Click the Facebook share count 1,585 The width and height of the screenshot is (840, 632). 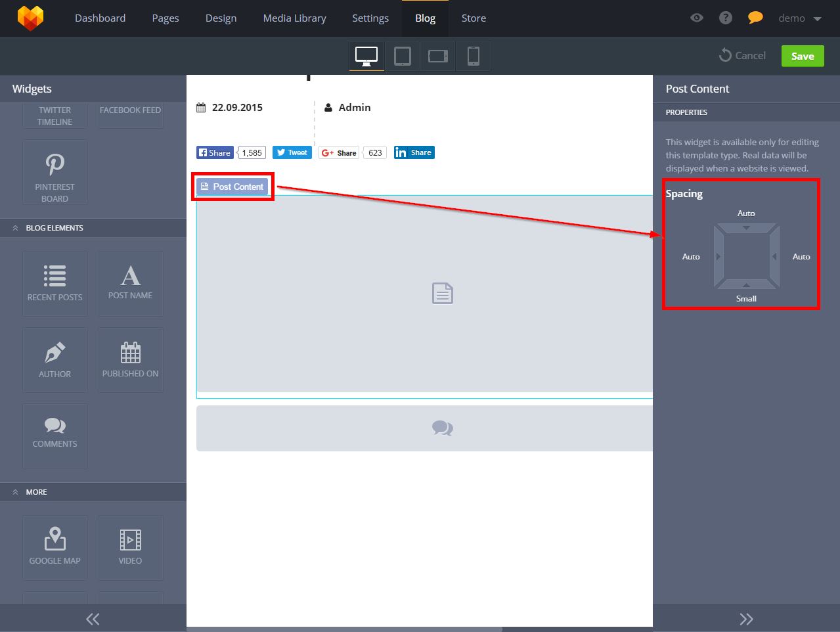tap(252, 152)
